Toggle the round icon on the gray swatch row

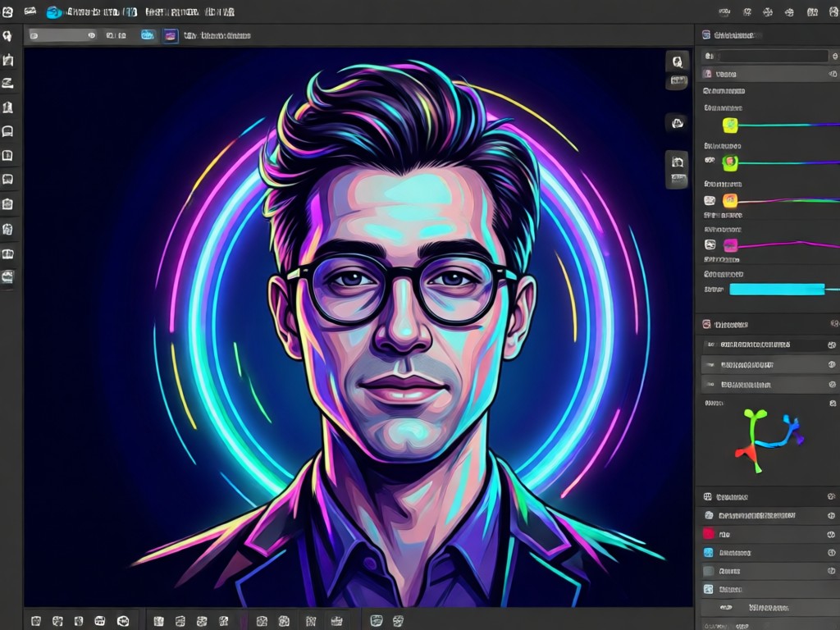point(831,571)
